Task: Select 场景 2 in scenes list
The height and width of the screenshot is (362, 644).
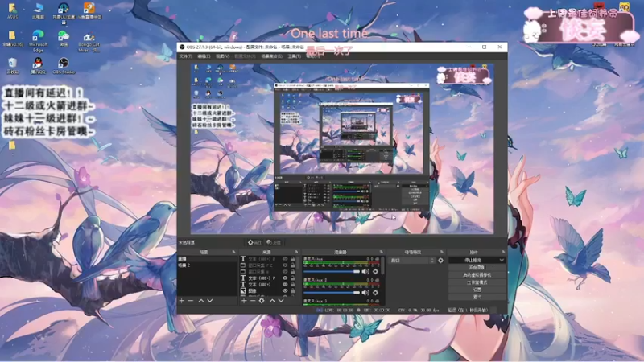Action: (x=207, y=265)
